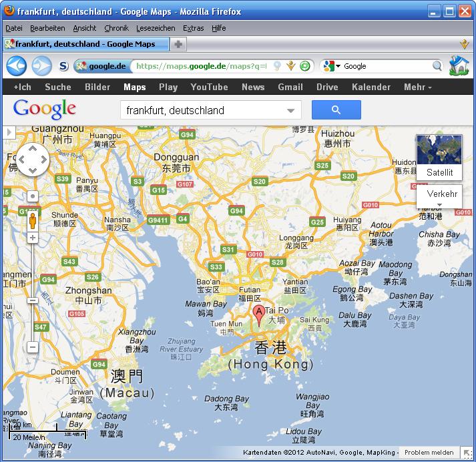
Task: Open a new tab with plus button
Action: (x=178, y=44)
